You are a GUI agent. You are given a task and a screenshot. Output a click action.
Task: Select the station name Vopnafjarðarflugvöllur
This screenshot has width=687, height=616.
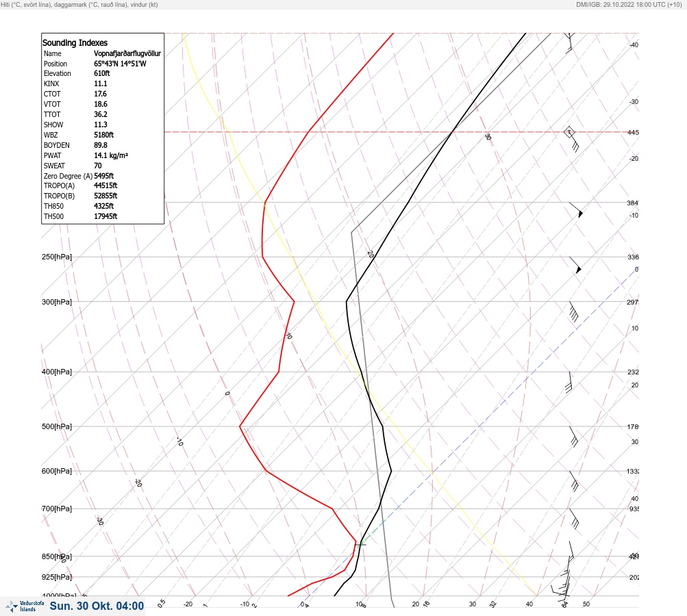tap(127, 53)
